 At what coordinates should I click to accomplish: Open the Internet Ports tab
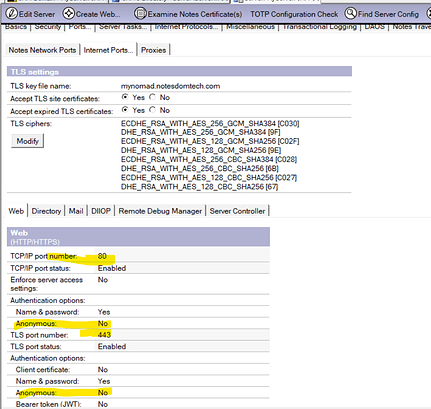(108, 50)
